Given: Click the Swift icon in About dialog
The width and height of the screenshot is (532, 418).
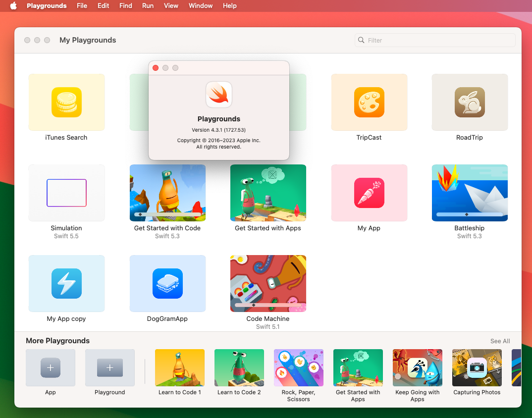Looking at the screenshot, I should (219, 95).
